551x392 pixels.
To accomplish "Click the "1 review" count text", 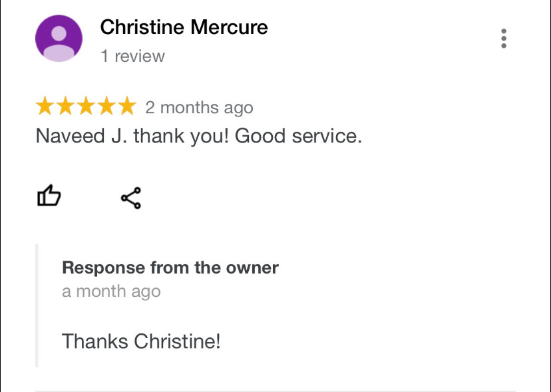I will [132, 57].
